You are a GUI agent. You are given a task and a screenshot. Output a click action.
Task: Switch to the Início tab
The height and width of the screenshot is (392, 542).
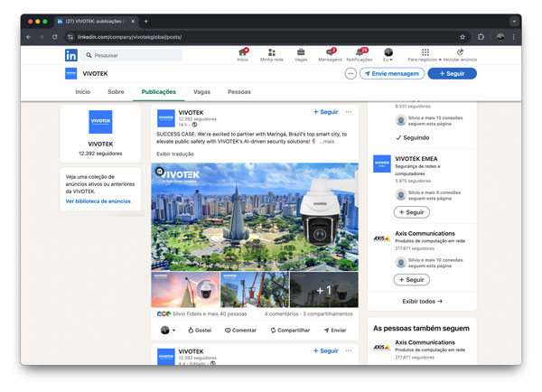click(x=83, y=92)
